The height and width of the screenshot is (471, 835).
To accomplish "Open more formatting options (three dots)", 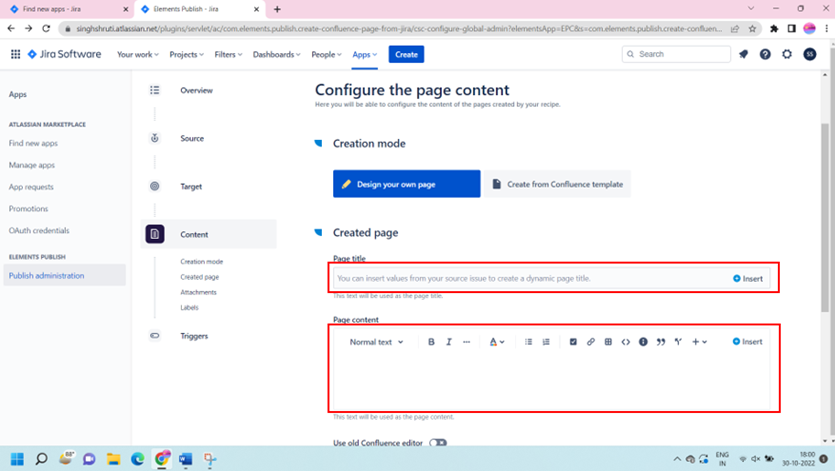I will [x=466, y=342].
